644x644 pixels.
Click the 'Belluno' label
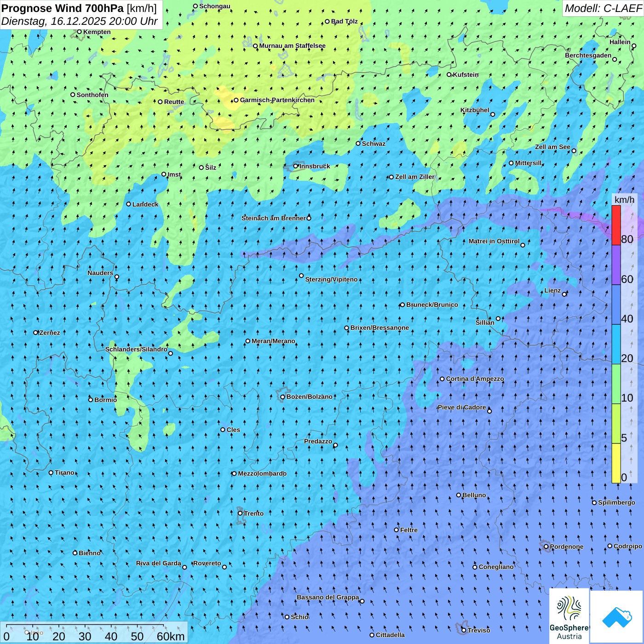coord(474,495)
